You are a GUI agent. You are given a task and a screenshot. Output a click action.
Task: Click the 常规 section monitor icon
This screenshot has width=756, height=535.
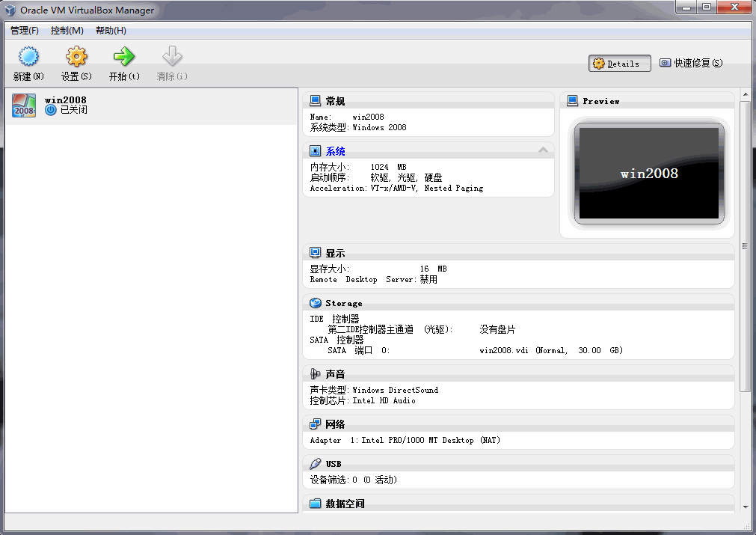click(x=313, y=100)
